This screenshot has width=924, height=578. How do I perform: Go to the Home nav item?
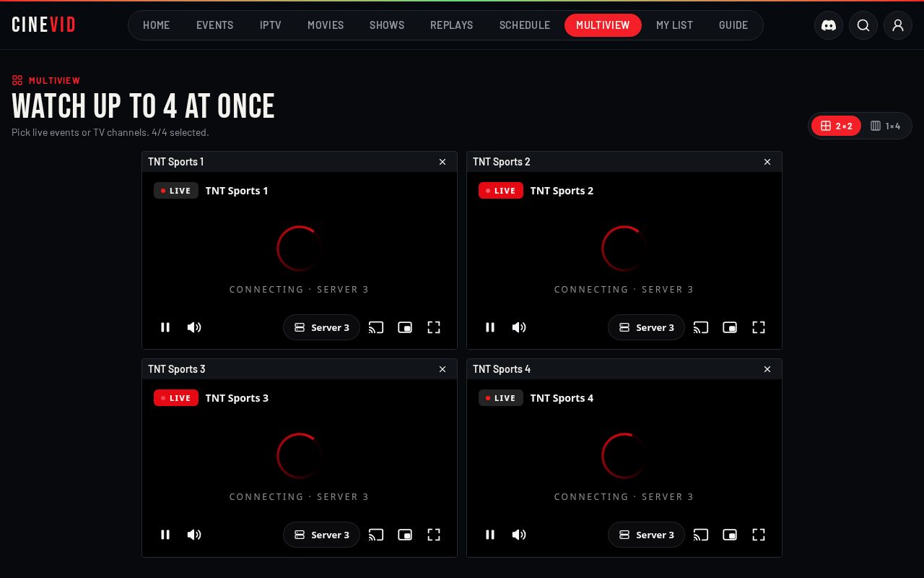coord(157,25)
